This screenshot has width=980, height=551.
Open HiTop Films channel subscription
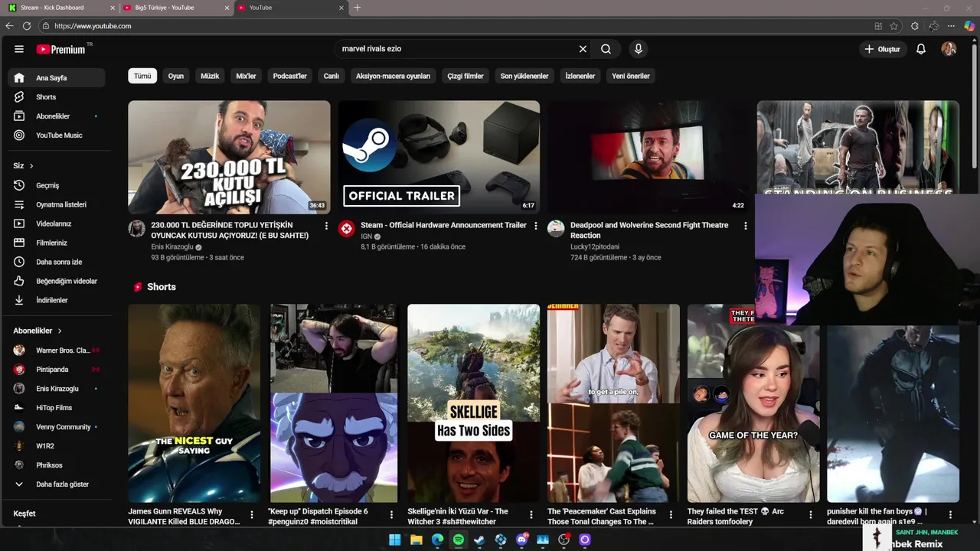(x=57, y=408)
